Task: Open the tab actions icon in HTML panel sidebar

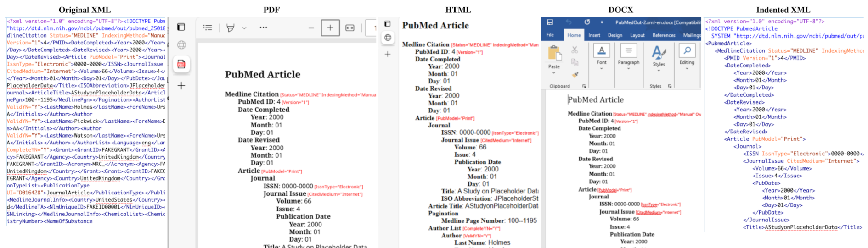Action: tap(388, 23)
